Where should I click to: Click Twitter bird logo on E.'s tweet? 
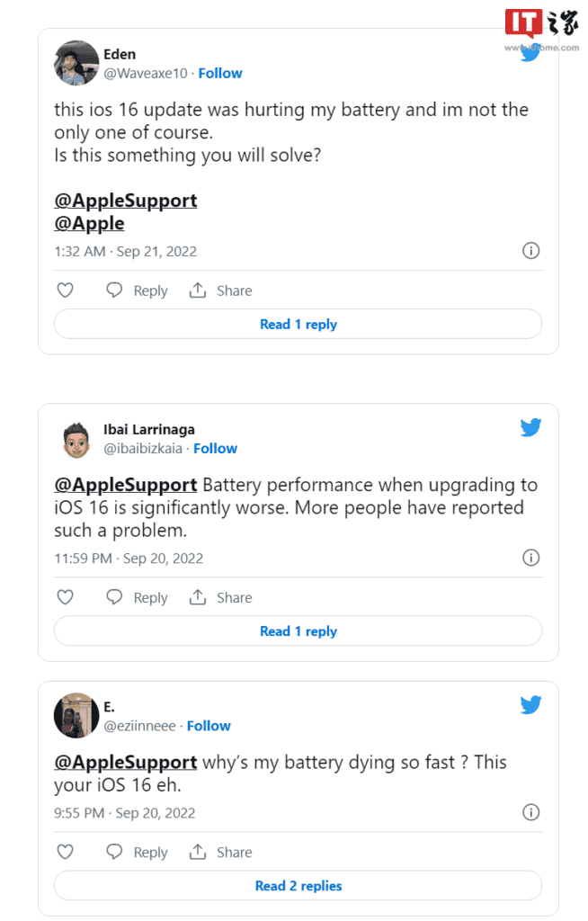[x=530, y=705]
